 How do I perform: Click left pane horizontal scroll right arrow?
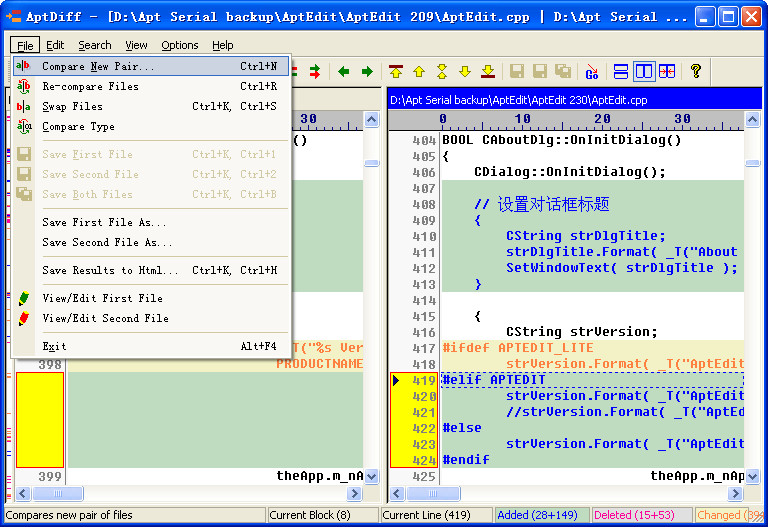tap(354, 494)
